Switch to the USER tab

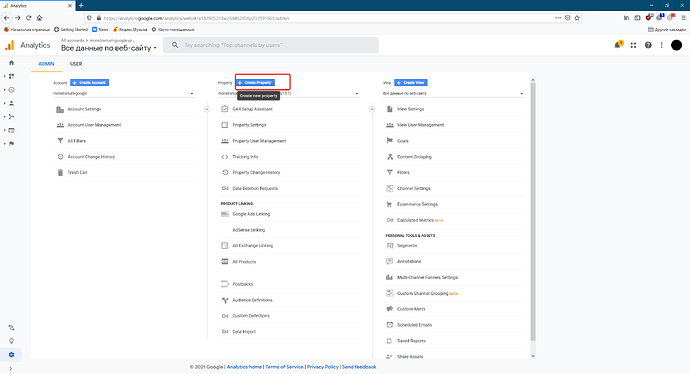[76, 64]
